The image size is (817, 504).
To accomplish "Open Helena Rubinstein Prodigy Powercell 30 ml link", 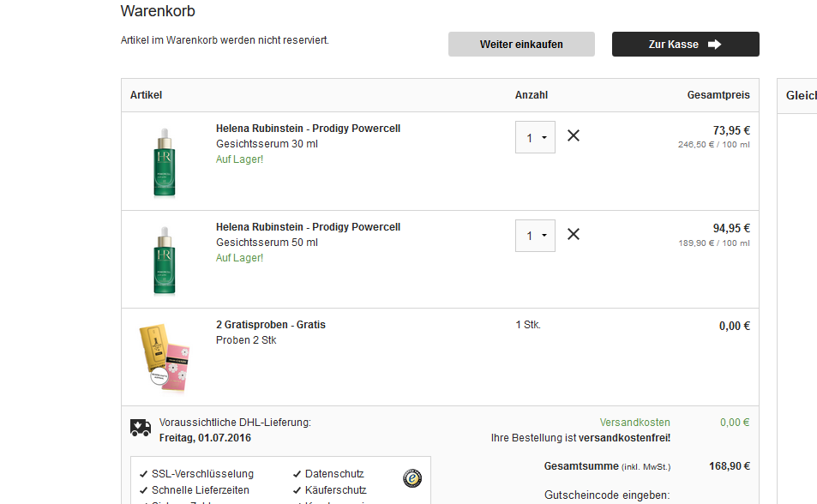I will point(308,129).
